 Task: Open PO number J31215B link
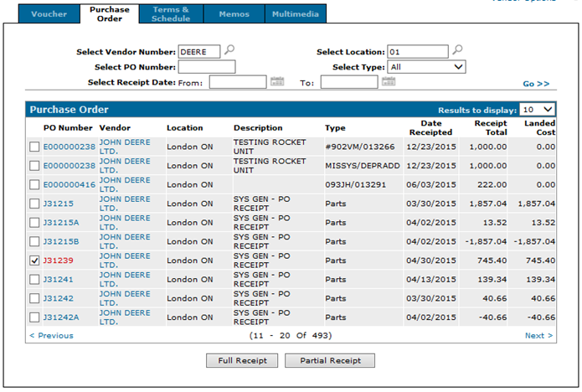[61, 241]
